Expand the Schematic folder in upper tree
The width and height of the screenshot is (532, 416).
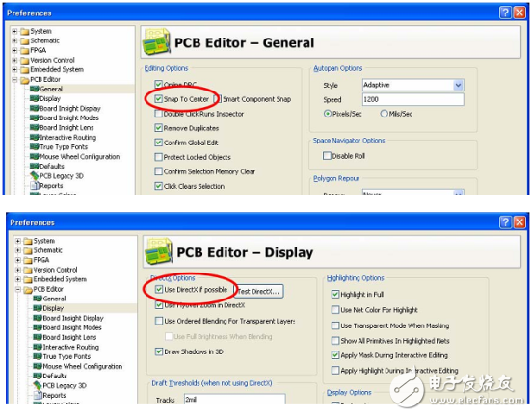[14, 40]
